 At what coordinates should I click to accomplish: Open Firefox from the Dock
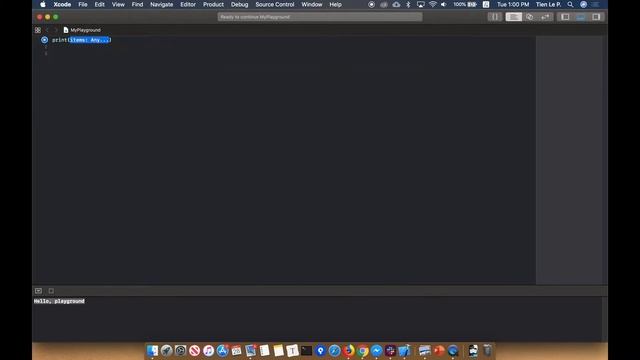pyautogui.click(x=348, y=351)
